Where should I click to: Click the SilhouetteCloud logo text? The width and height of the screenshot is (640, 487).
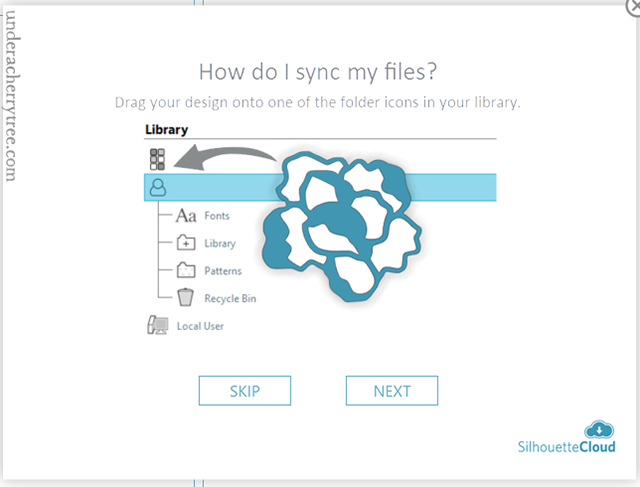tap(567, 447)
